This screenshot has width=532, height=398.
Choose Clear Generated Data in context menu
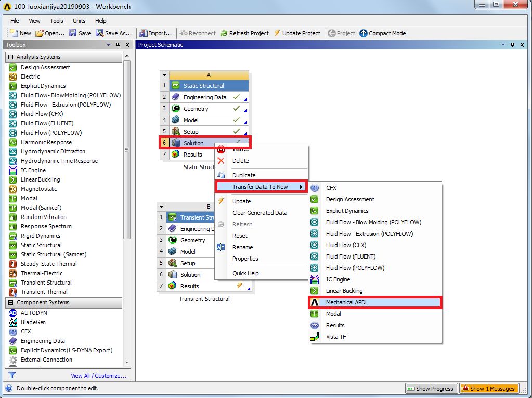coord(261,213)
